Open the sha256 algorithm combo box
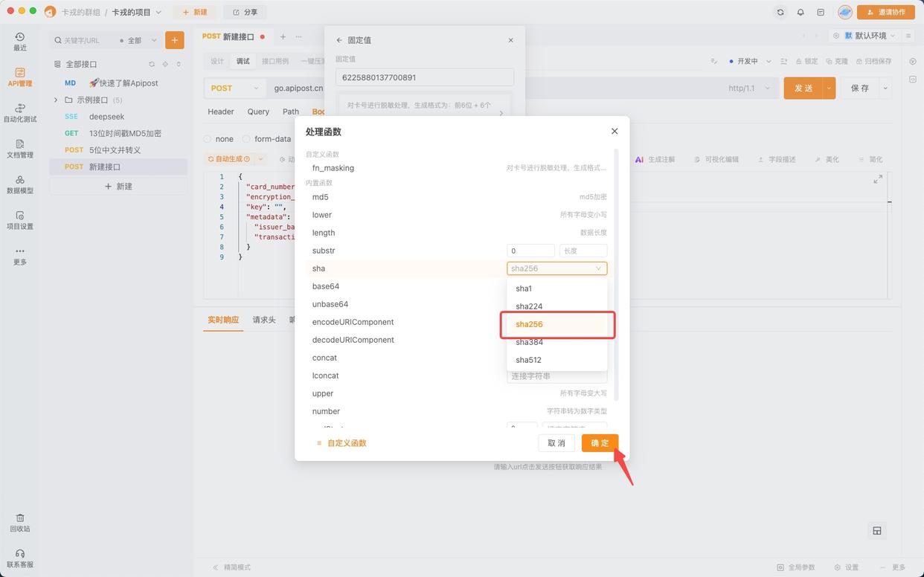The height and width of the screenshot is (577, 924). (x=556, y=268)
